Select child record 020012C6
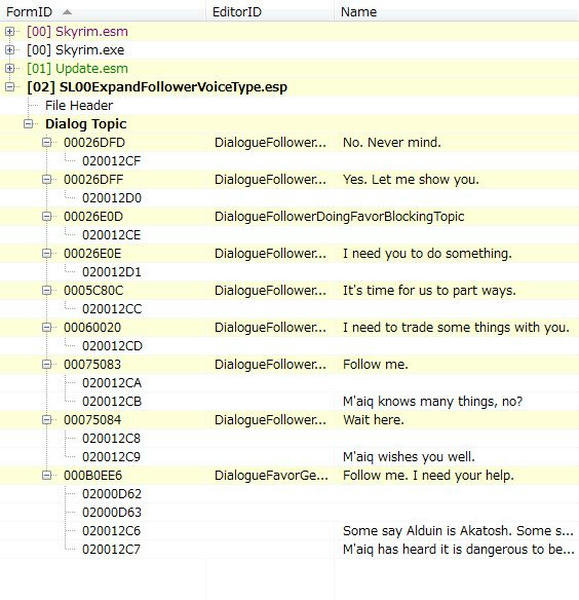Screen dimensions: 579x600 111,531
